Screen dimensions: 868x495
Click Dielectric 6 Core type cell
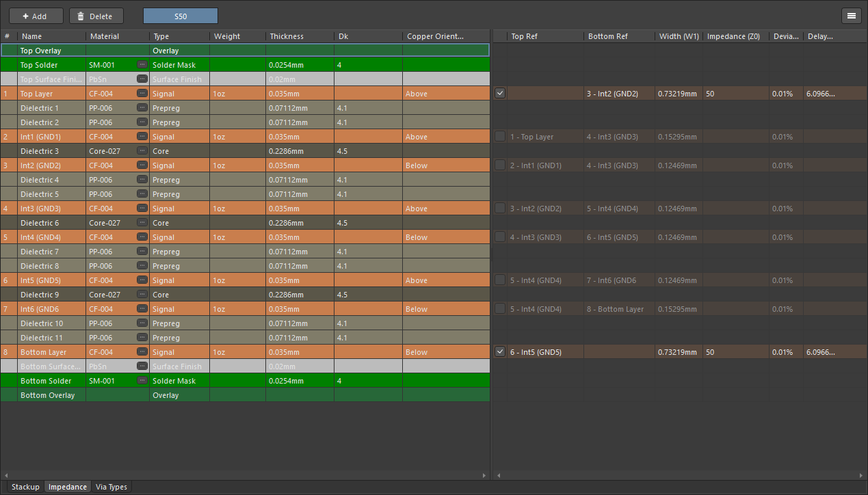click(179, 223)
